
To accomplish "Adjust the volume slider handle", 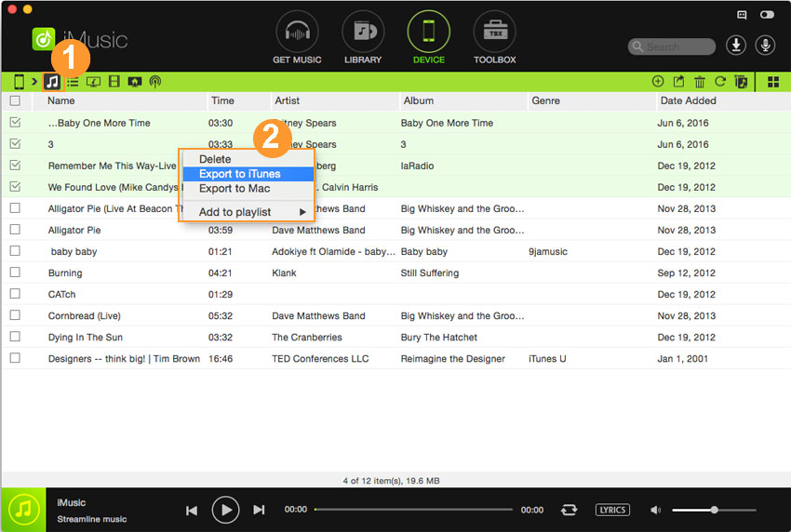I will [x=715, y=510].
